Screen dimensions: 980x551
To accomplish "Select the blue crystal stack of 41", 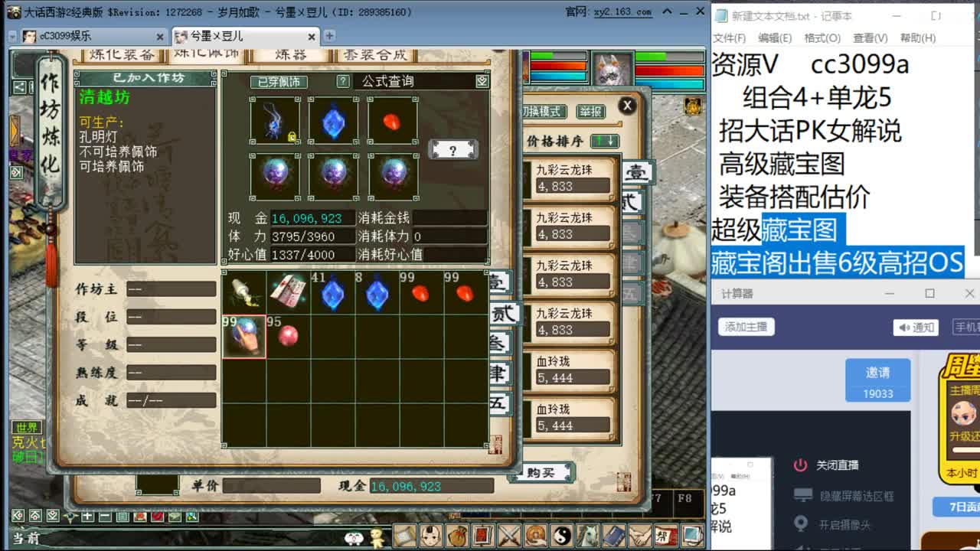I will [333, 292].
